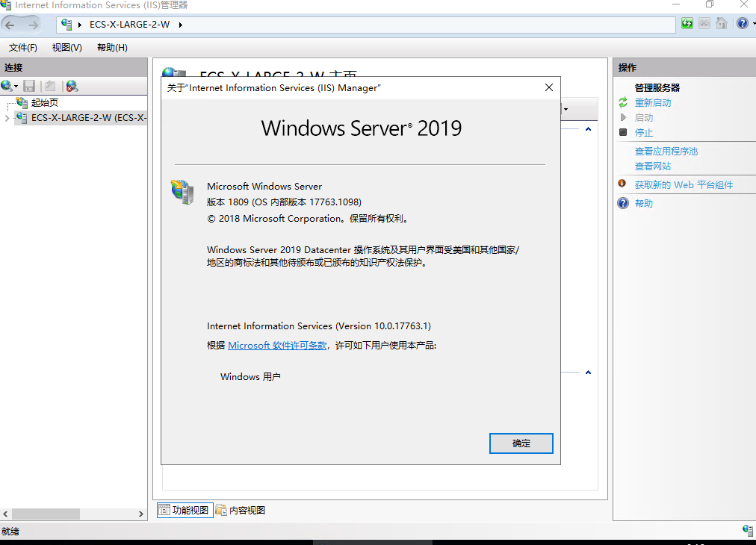Viewport: 756px width, 545px height.
Task: Select 起始页 in connections tree
Action: pos(45,102)
